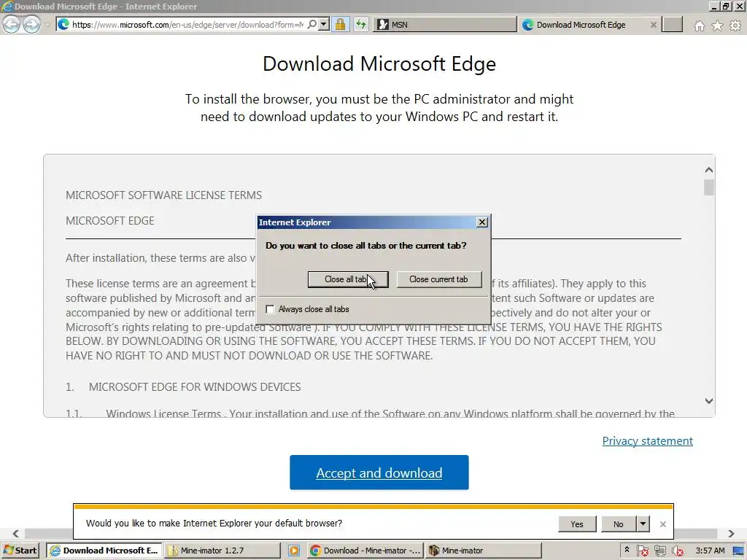The height and width of the screenshot is (560, 747).
Task: Select Download Microsoft Edge taskbar button
Action: click(x=105, y=551)
